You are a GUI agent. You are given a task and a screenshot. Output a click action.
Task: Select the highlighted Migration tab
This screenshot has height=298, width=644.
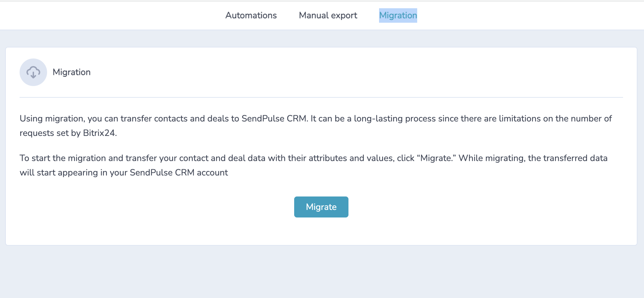(398, 15)
